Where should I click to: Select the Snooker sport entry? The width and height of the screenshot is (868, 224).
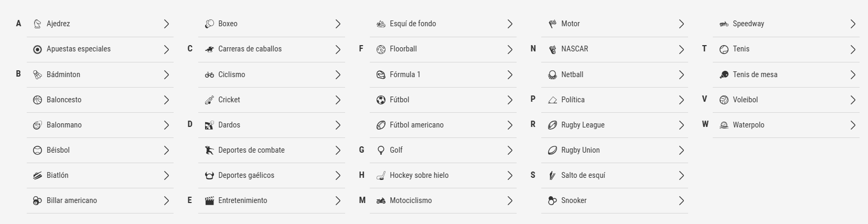[615, 200]
